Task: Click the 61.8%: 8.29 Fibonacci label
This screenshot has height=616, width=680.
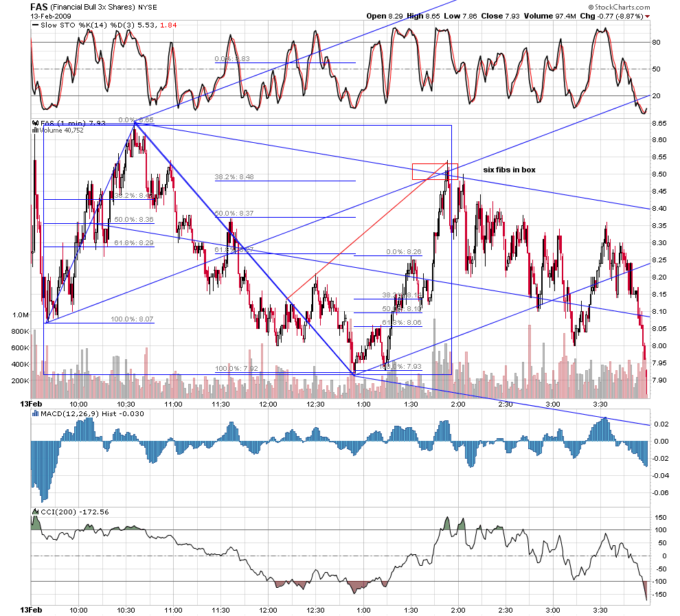Action: (134, 242)
